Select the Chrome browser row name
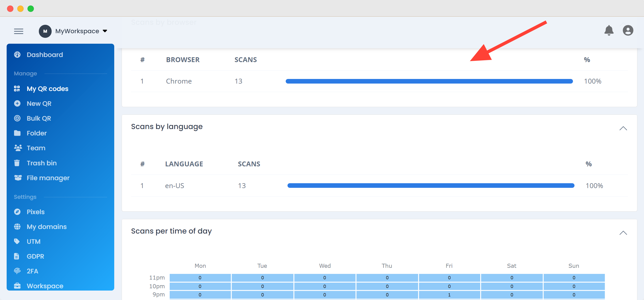Image resolution: width=644 pixels, height=300 pixels. point(179,81)
